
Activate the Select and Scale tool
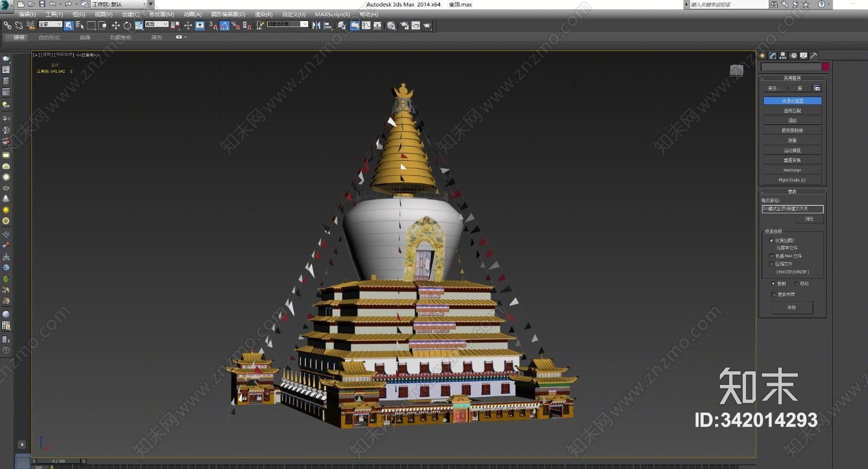coord(138,25)
